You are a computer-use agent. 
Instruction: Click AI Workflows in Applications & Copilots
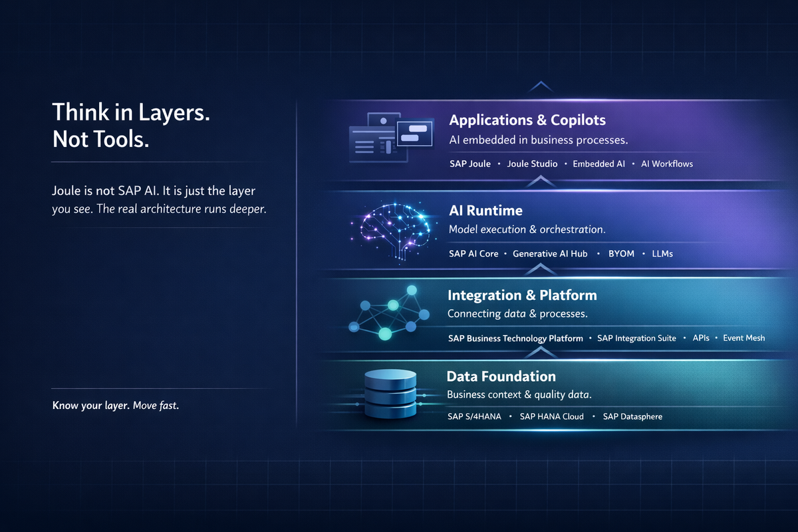666,163
